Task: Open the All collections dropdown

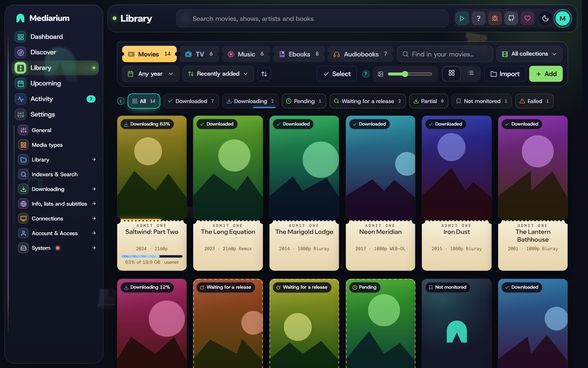Action: [x=529, y=54]
